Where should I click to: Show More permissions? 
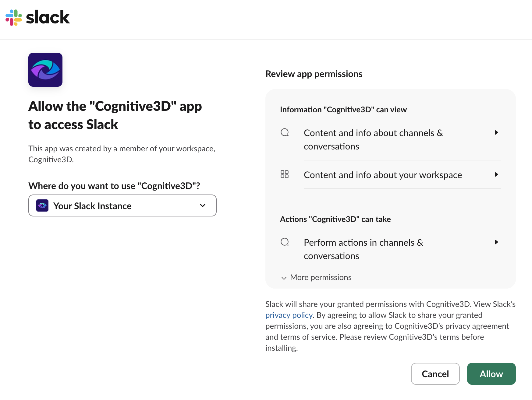point(316,277)
